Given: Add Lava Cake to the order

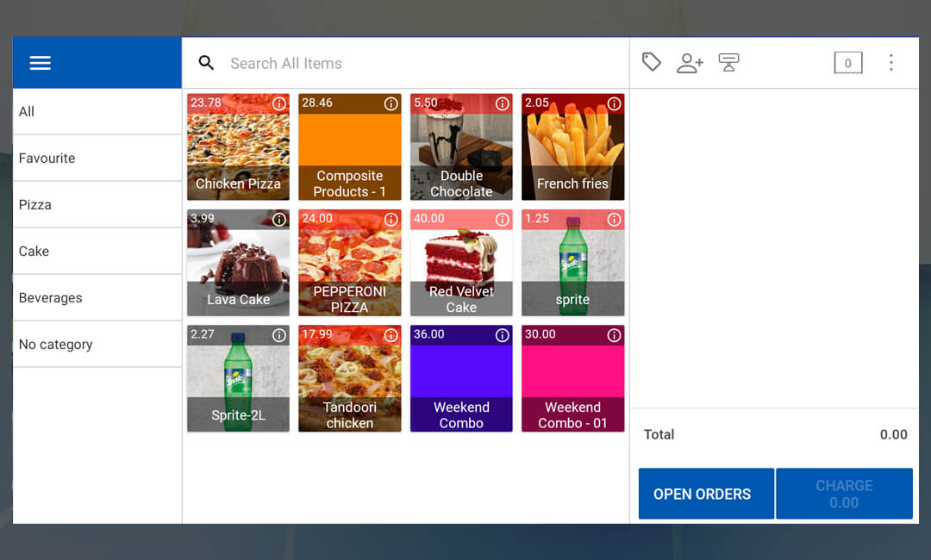Looking at the screenshot, I should [238, 264].
